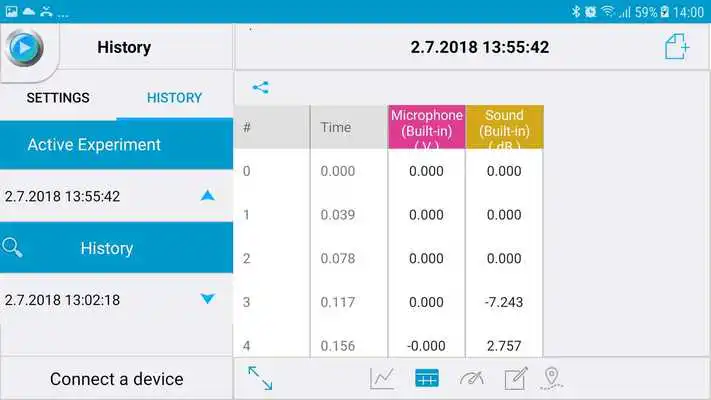711x400 pixels.
Task: Open the gauge meter view
Action: 471,378
